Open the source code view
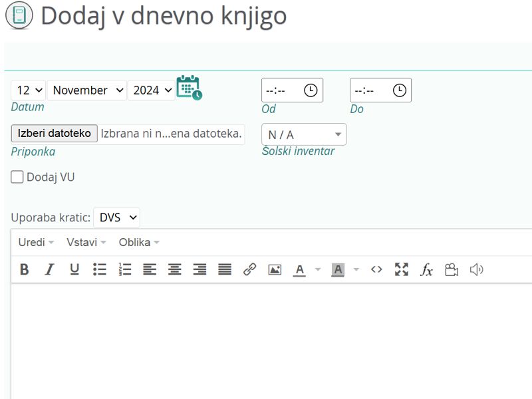This screenshot has width=532, height=399. [376, 269]
